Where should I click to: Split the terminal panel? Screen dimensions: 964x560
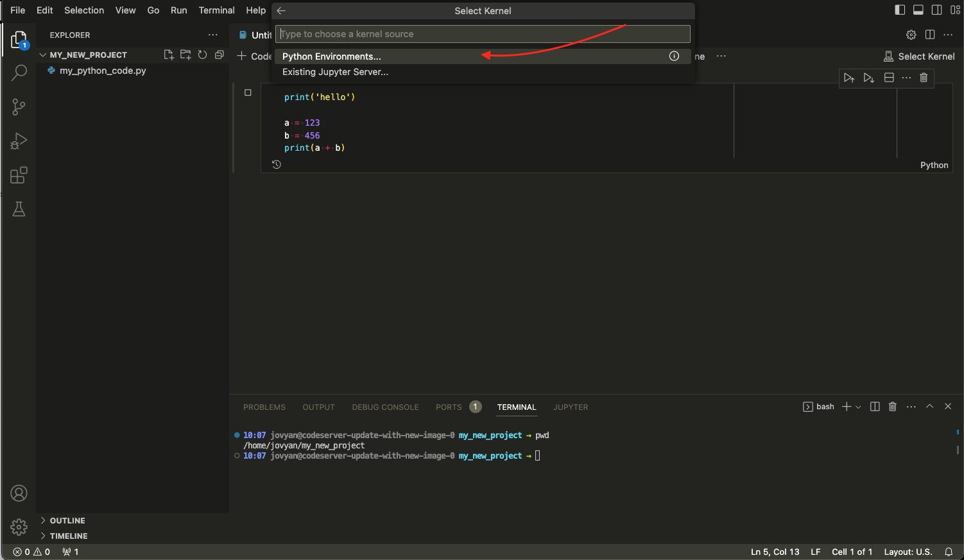(875, 407)
